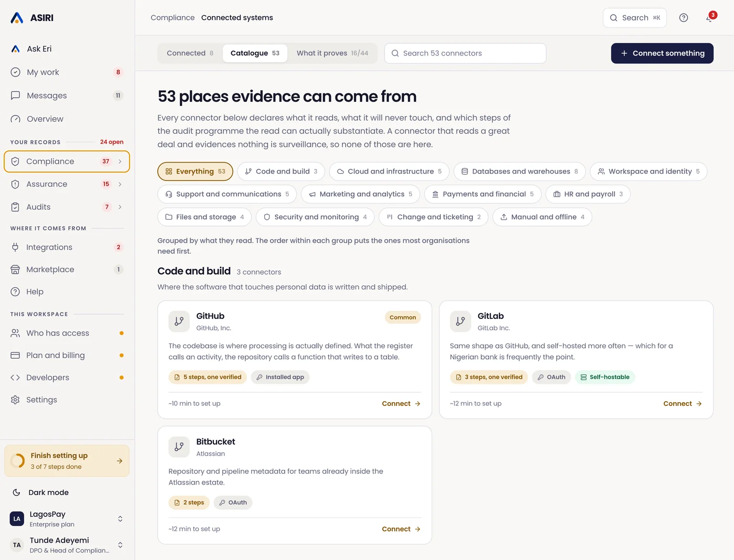The image size is (734, 560).
Task: Filter by Cloud and infrastructure
Action: (x=389, y=171)
